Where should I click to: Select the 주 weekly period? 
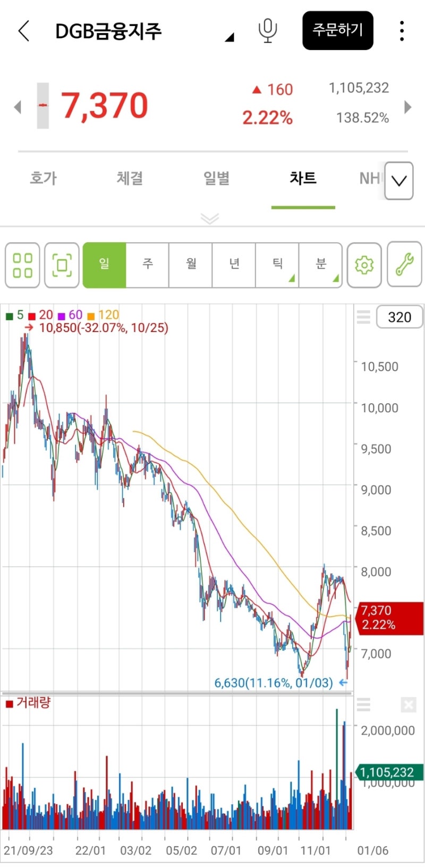(x=148, y=265)
